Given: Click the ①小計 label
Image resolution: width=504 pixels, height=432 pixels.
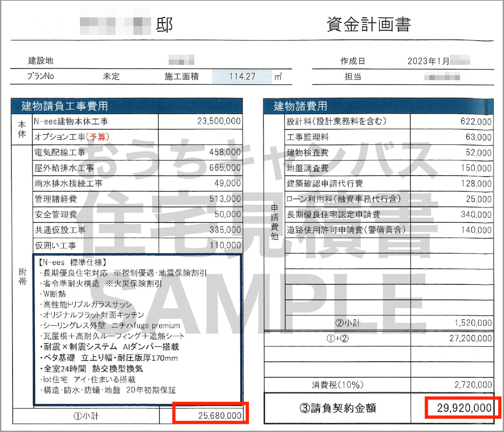Looking at the screenshot, I should click(86, 416).
